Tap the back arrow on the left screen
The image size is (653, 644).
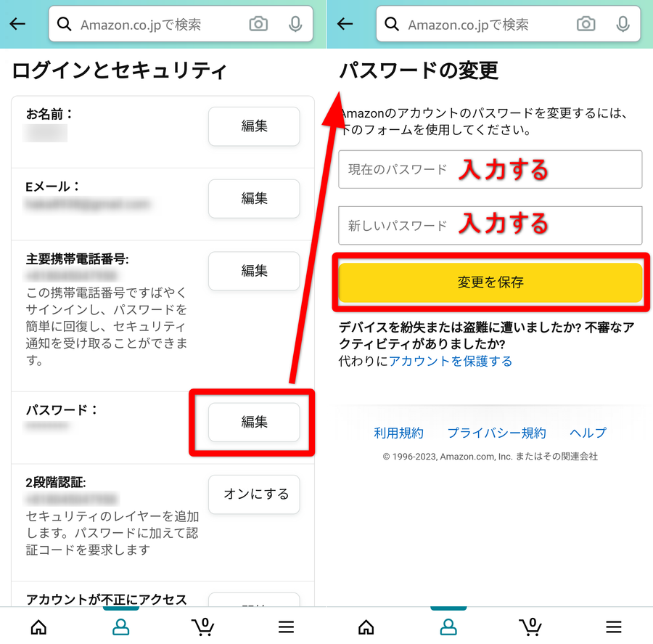(x=17, y=24)
